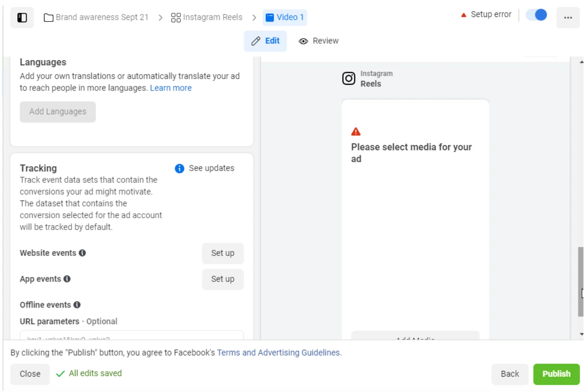Click the scrollbar up arrow
The height and width of the screenshot is (392, 588).
click(581, 62)
